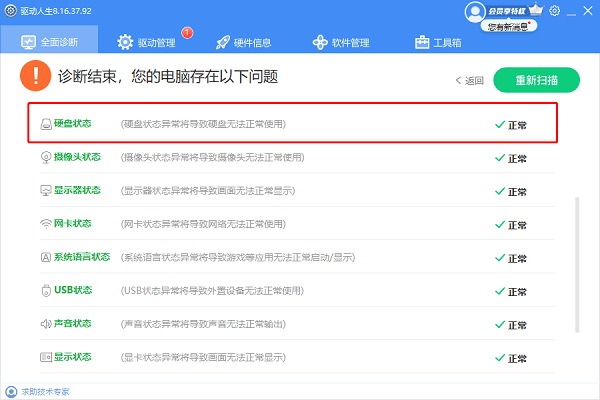600x400 pixels.
Task: Select the 摄像头状态 camera icon
Action: (46, 158)
